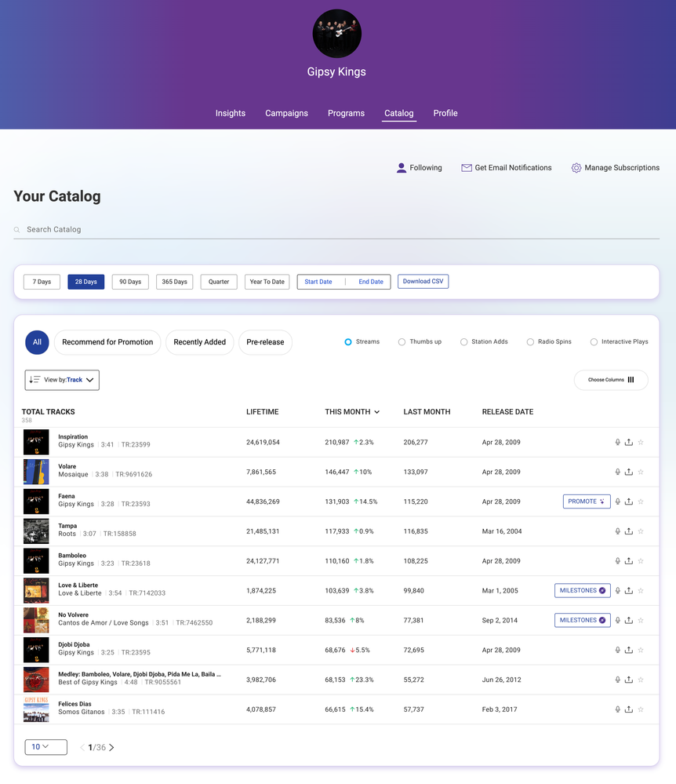This screenshot has width=676, height=784.
Task: Click the microphone icon in the Volare row
Action: point(617,472)
